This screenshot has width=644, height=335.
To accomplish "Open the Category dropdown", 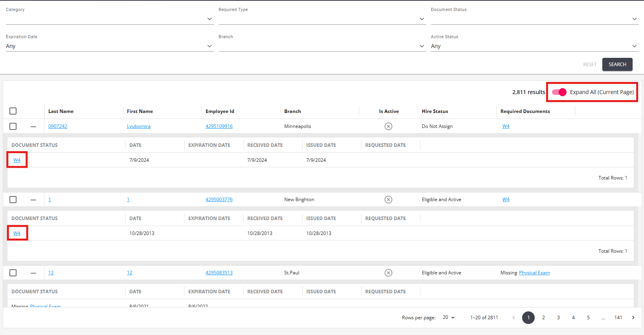I will pyautogui.click(x=110, y=19).
